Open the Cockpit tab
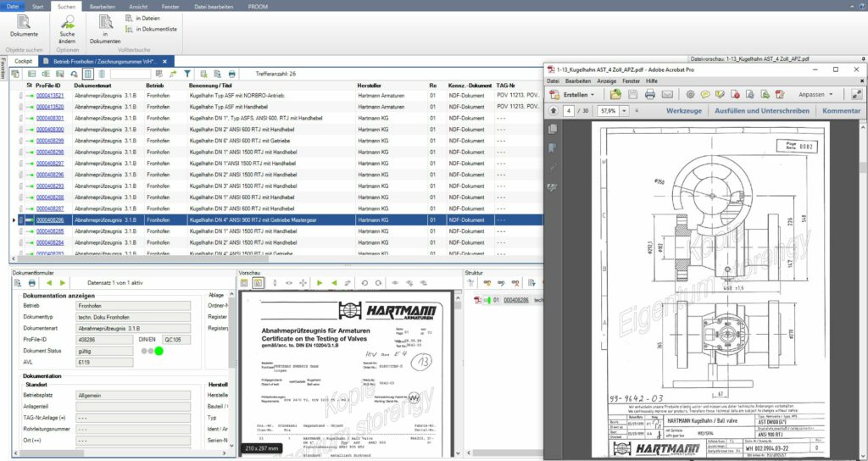This screenshot has width=868, height=461. (x=23, y=61)
